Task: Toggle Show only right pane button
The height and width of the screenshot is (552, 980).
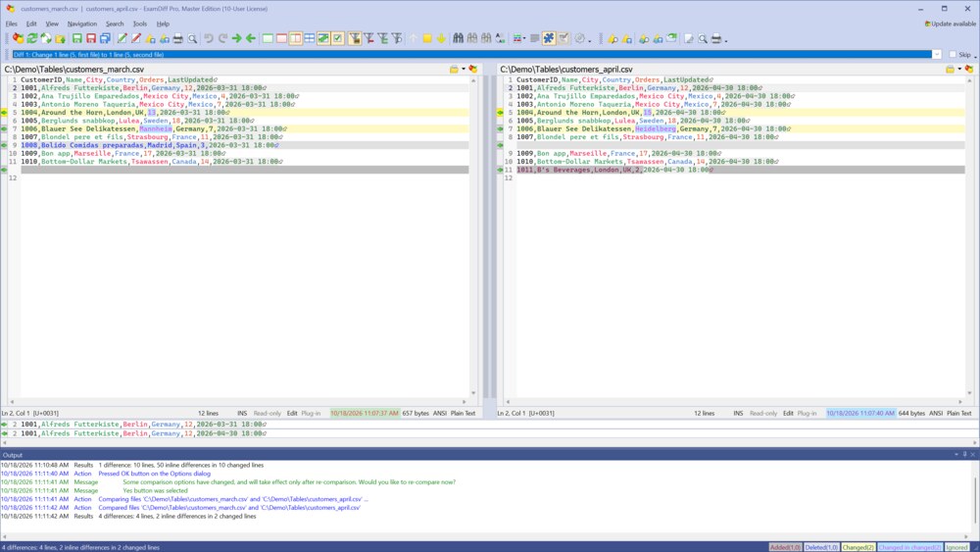Action: point(281,39)
